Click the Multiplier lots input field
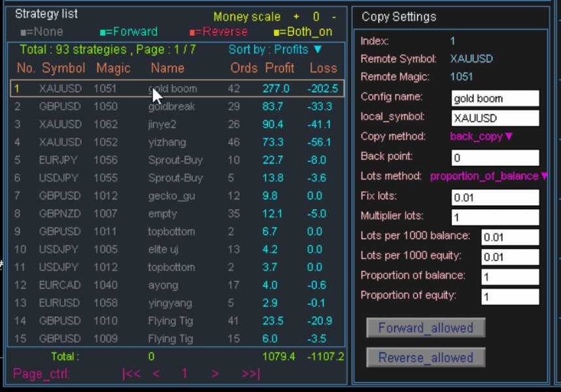Screen dimensions: 561x392 click(x=495, y=218)
